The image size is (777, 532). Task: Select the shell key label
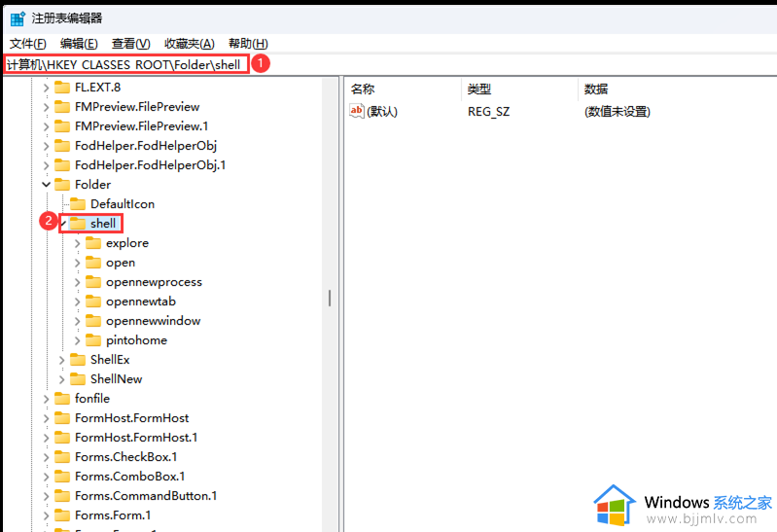[103, 224]
